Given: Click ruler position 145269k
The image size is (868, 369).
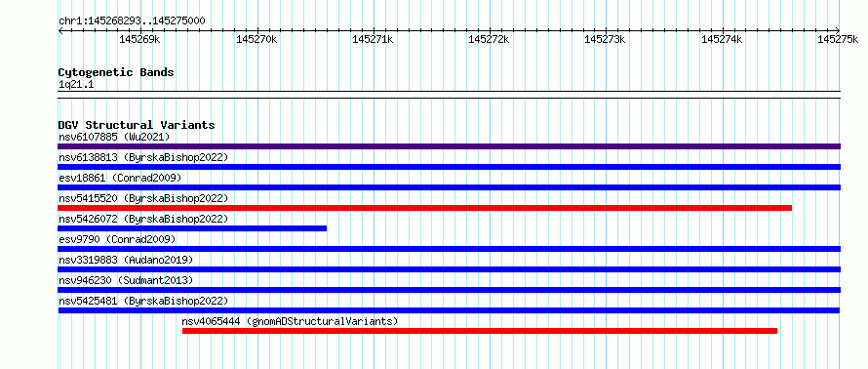Looking at the screenshot, I should [x=140, y=39].
